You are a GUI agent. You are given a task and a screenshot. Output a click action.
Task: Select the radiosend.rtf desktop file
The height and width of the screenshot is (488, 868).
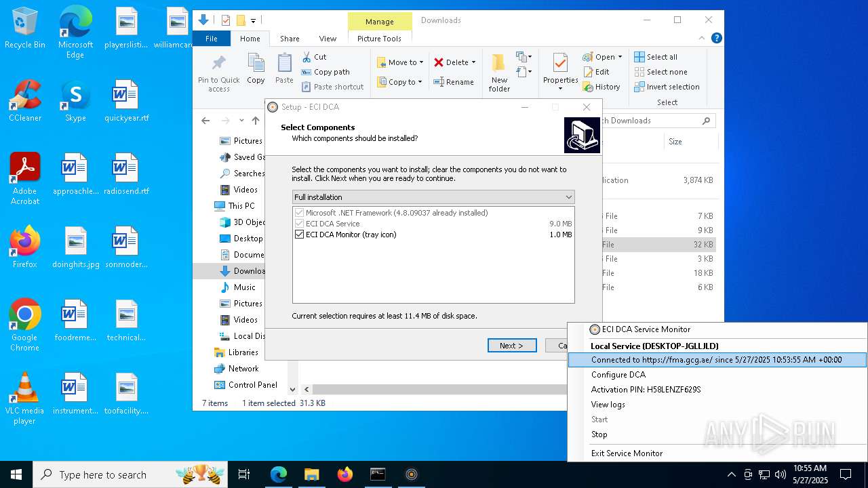coord(126,174)
